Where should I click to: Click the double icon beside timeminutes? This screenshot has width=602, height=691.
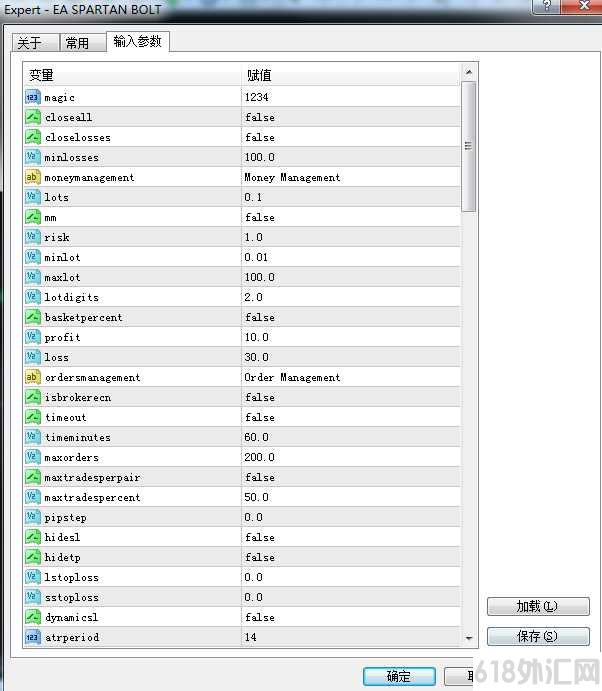(33, 437)
